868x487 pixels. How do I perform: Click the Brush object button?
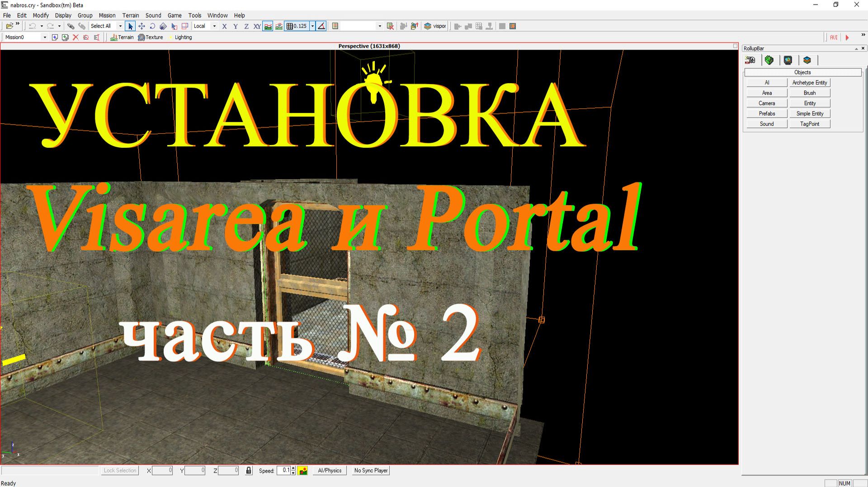(x=810, y=93)
